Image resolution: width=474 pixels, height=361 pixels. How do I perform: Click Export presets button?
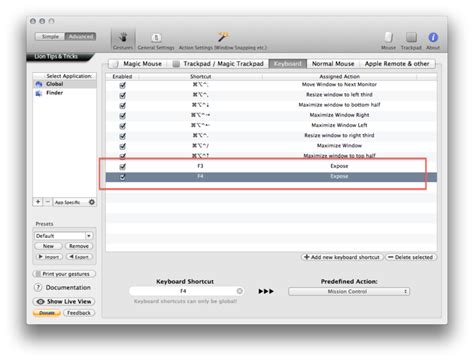coord(79,257)
